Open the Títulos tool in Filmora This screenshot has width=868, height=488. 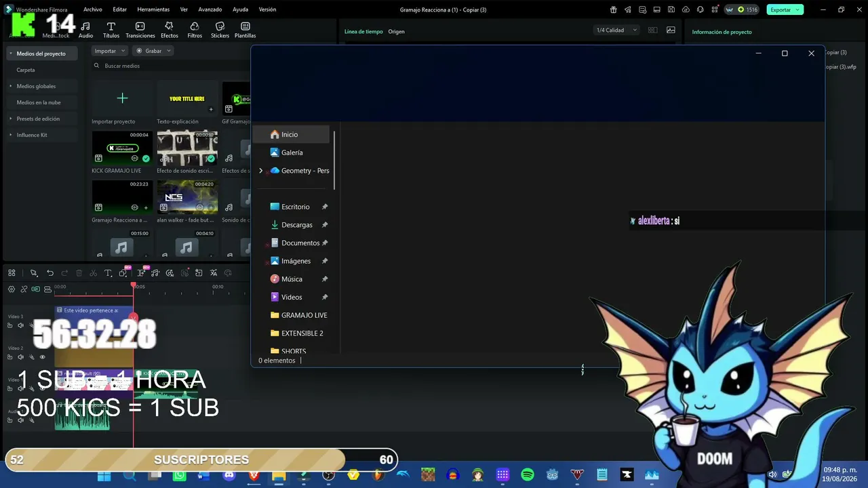click(x=111, y=30)
